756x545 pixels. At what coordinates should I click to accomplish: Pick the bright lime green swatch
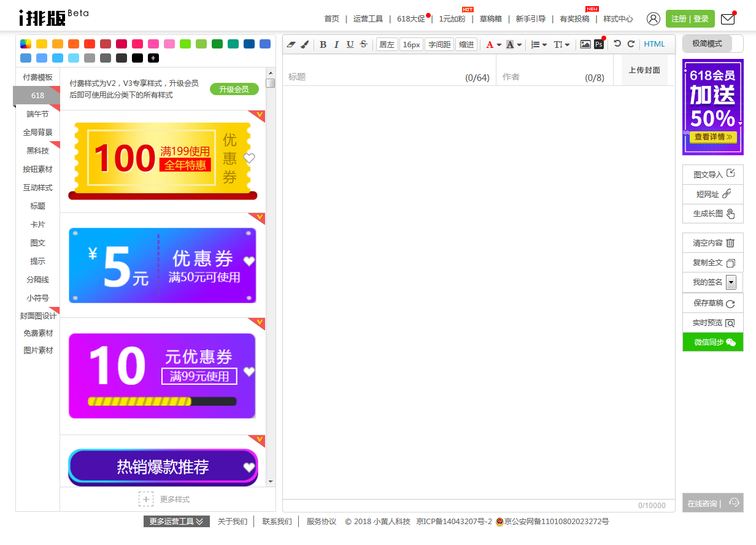185,44
